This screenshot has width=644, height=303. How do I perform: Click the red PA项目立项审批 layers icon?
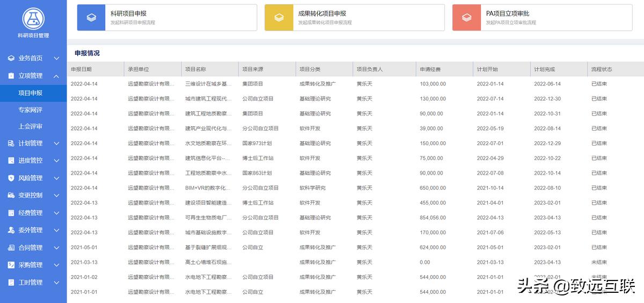pyautogui.click(x=467, y=18)
